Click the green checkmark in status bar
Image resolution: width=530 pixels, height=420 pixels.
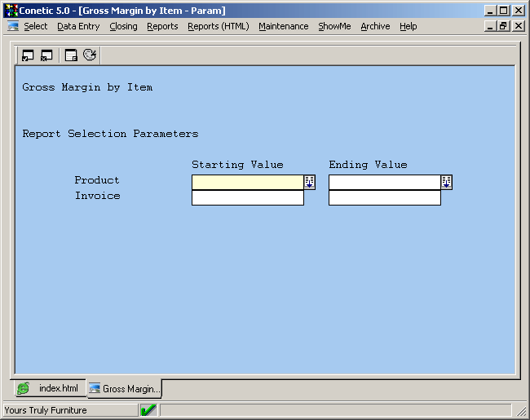point(148,410)
